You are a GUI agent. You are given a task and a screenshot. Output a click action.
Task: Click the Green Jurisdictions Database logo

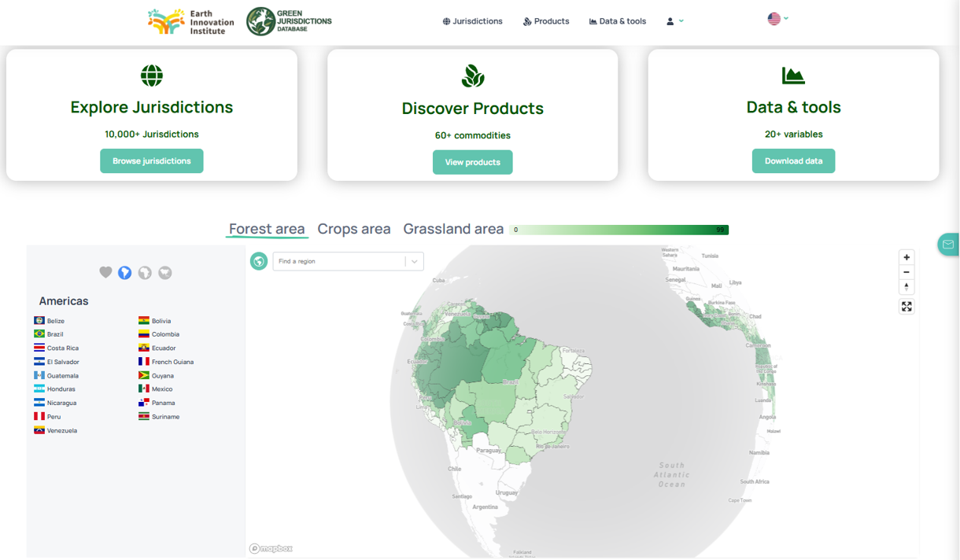pyautogui.click(x=289, y=21)
